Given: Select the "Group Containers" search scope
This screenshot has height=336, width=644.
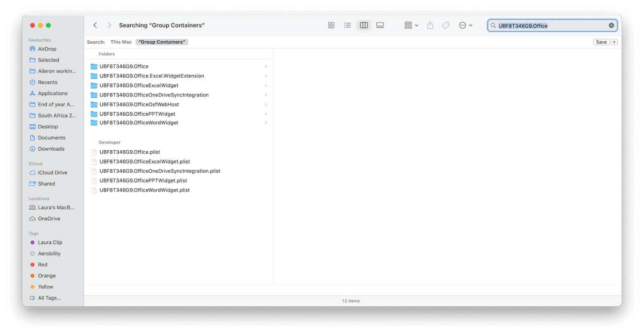Looking at the screenshot, I should 161,42.
